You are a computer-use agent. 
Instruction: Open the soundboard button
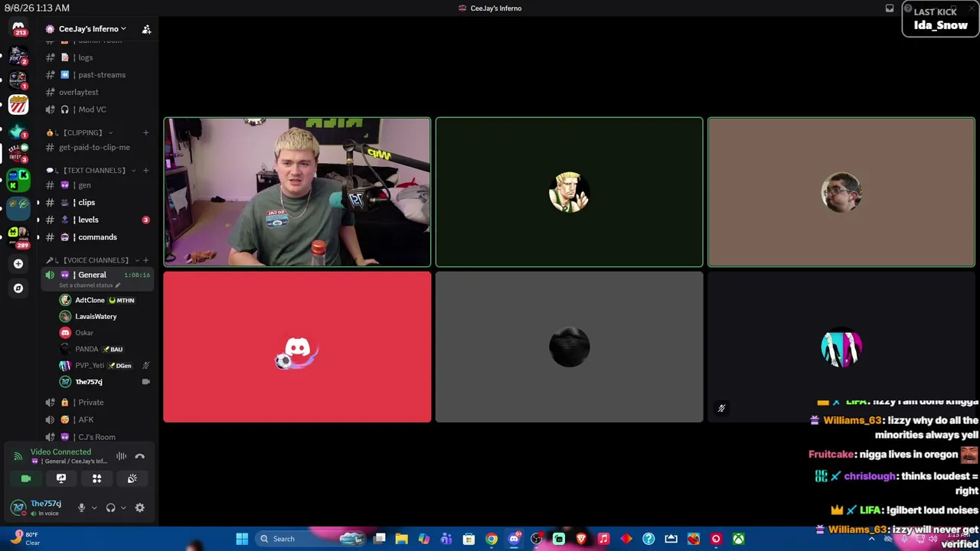tap(132, 478)
